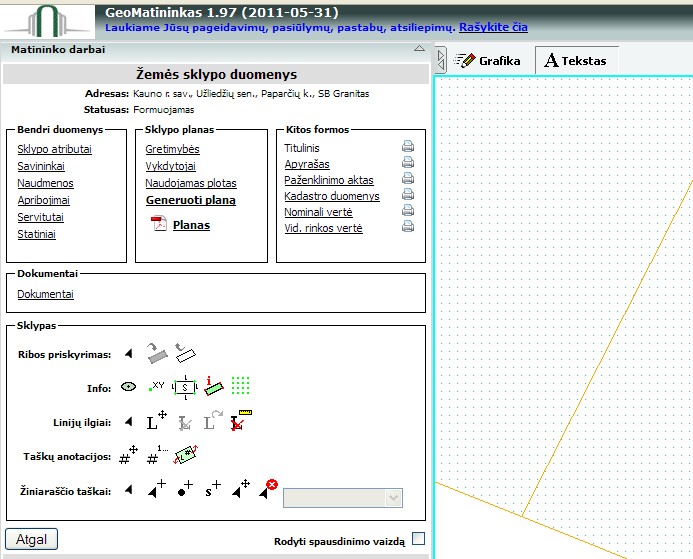The image size is (693, 559).
Task: Open the Naudmenos link
Action: click(x=46, y=183)
